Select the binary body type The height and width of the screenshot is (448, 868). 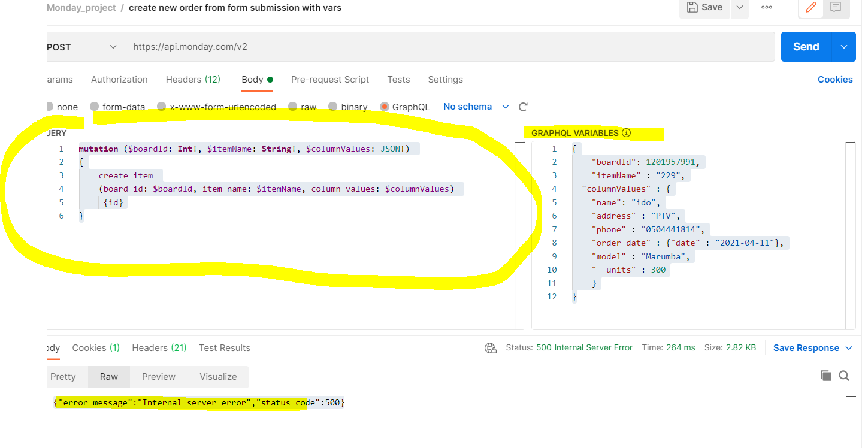pos(348,107)
